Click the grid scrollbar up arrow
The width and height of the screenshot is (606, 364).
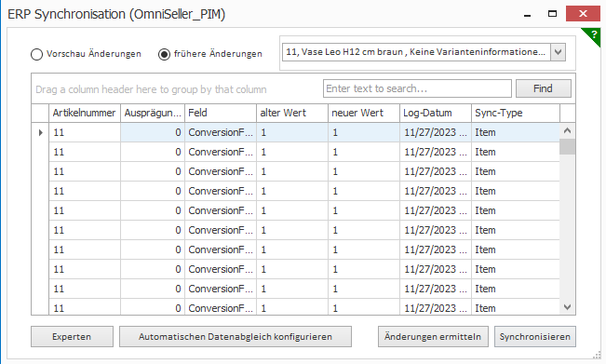(567, 130)
